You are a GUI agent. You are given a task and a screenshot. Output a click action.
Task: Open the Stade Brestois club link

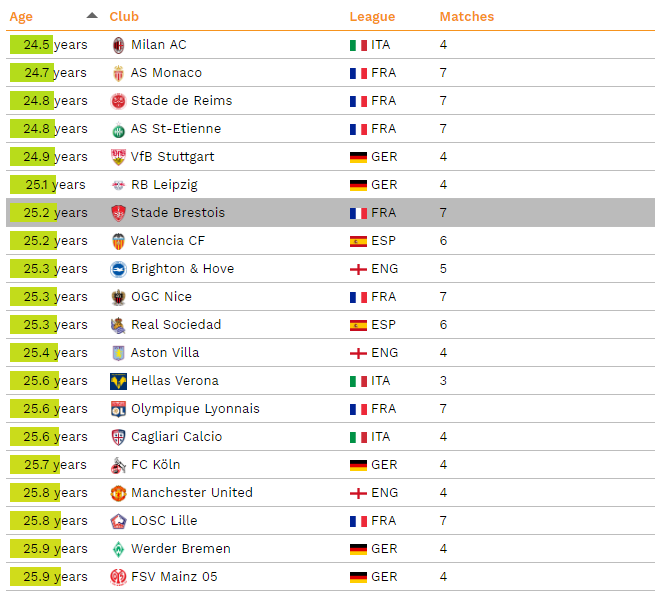pos(178,213)
